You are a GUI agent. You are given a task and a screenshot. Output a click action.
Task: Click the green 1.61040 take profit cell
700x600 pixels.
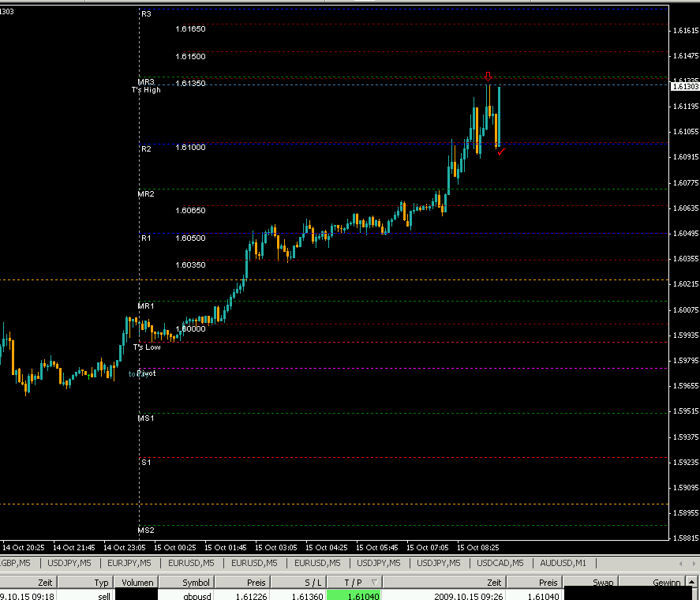tap(354, 596)
